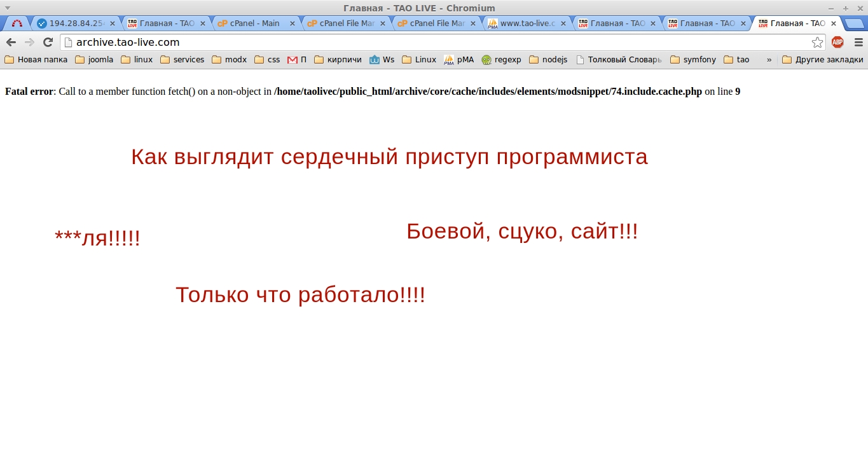Open the services bookmark folder
The width and height of the screenshot is (868, 470).
coord(182,60)
